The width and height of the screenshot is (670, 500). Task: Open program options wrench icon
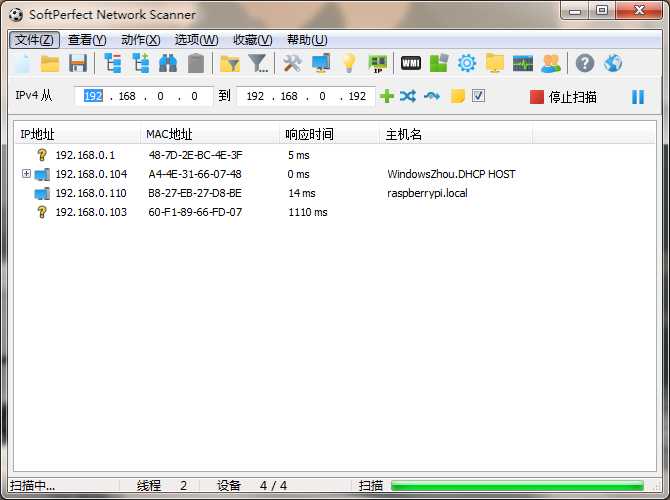click(x=292, y=64)
